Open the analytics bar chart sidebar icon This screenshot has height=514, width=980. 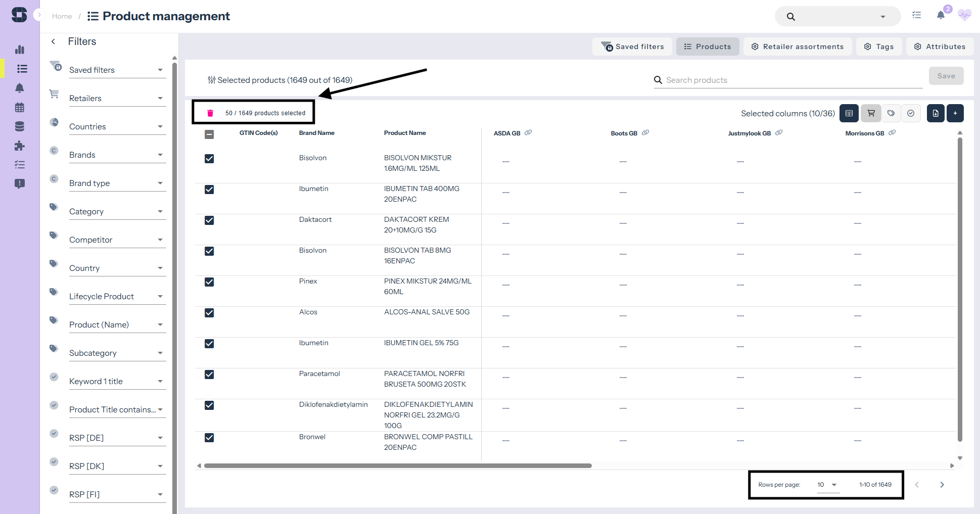click(20, 50)
